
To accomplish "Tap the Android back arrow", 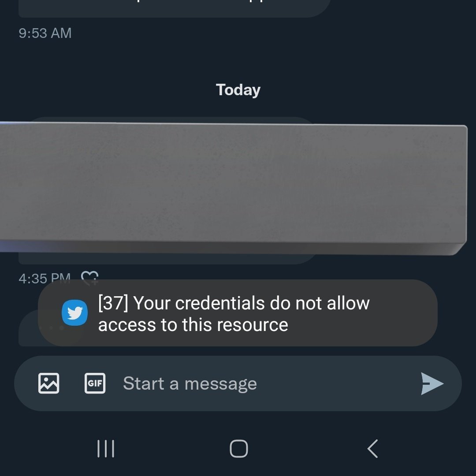I will [x=372, y=448].
